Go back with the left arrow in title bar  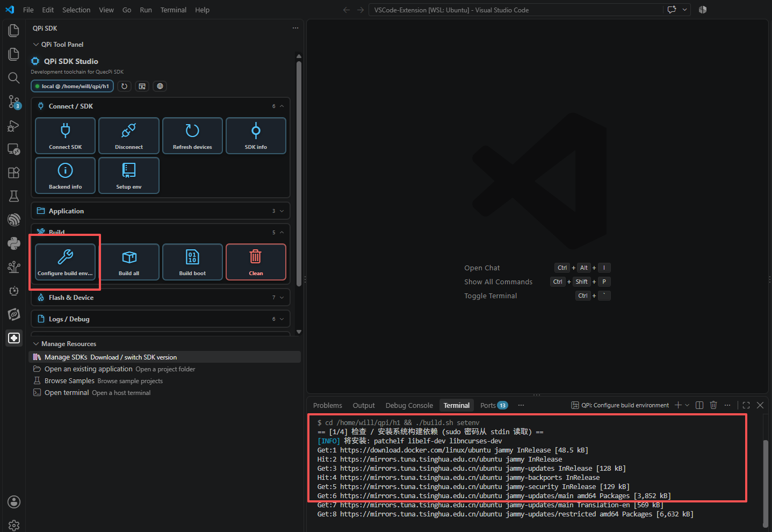click(347, 10)
